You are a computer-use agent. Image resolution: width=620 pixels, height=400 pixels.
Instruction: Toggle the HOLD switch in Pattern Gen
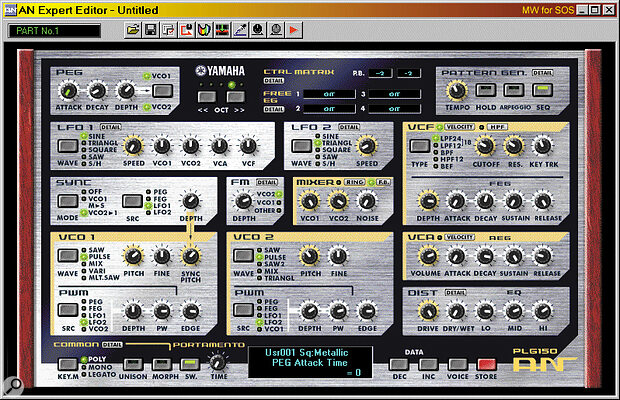pyautogui.click(x=486, y=91)
